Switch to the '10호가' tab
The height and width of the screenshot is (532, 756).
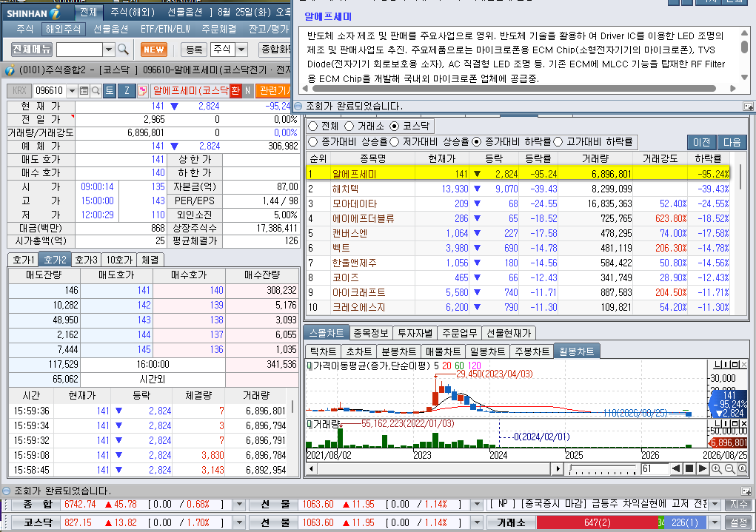click(119, 260)
